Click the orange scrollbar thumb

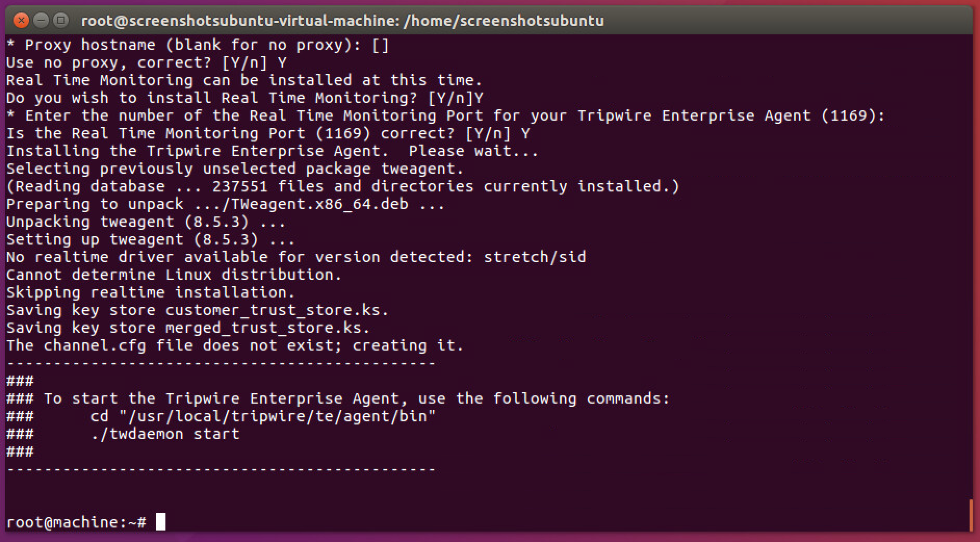click(971, 515)
